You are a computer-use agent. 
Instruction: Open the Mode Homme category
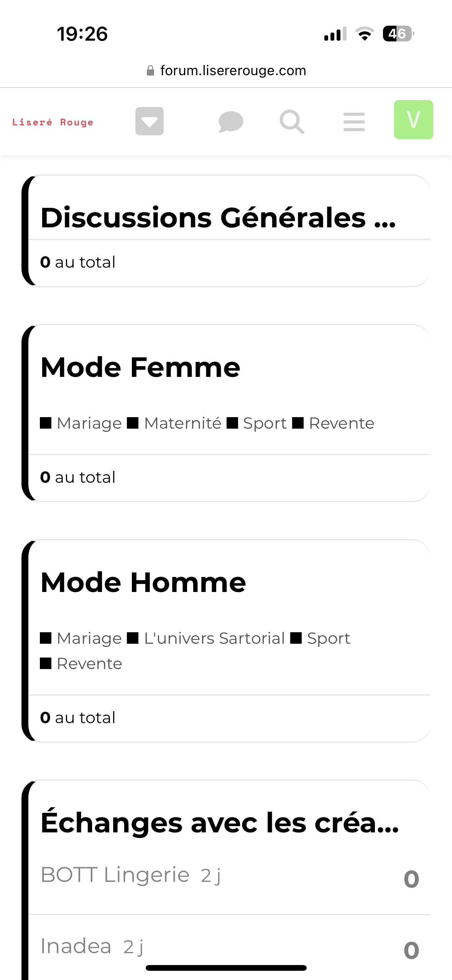click(x=143, y=582)
